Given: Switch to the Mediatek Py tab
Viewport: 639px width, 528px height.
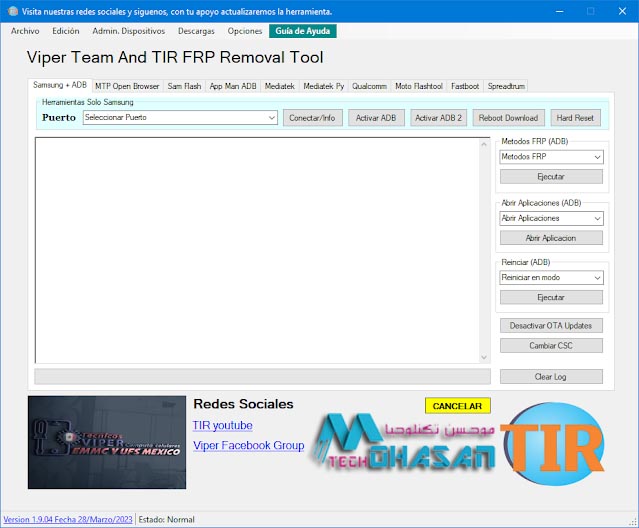Looking at the screenshot, I should 324,86.
